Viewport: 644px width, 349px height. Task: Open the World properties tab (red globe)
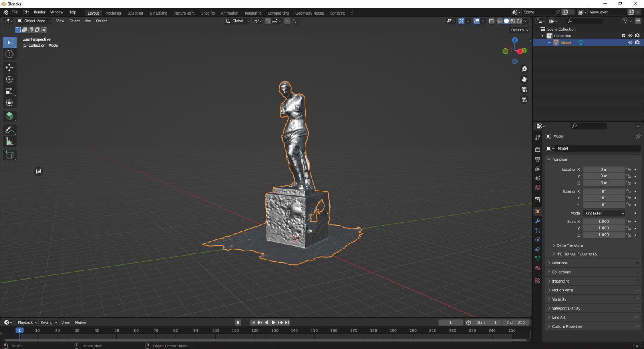(x=537, y=187)
